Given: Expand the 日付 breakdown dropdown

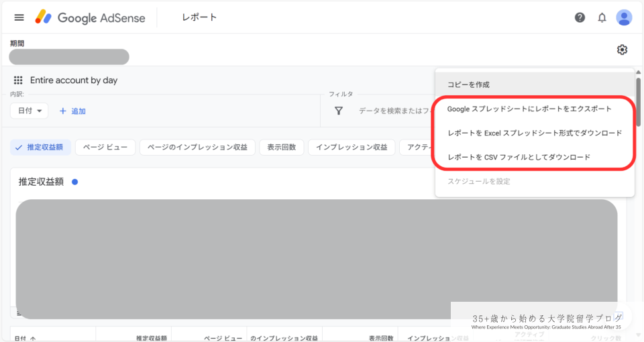Looking at the screenshot, I should (29, 111).
